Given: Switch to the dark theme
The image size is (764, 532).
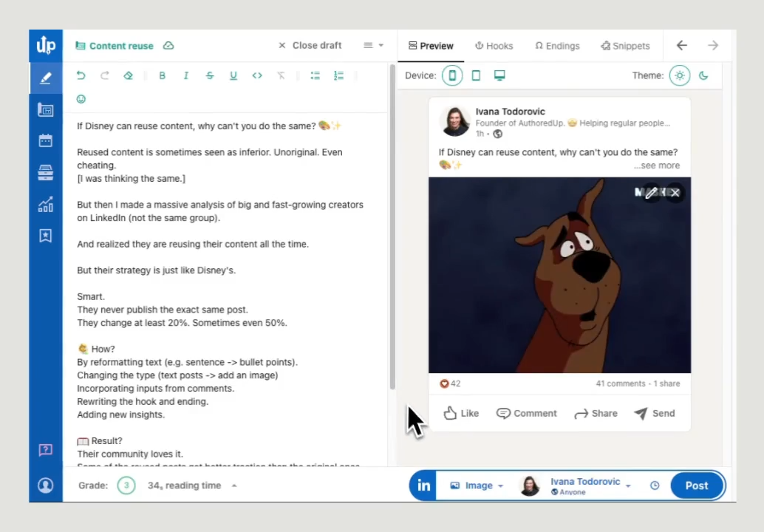Looking at the screenshot, I should tap(703, 75).
